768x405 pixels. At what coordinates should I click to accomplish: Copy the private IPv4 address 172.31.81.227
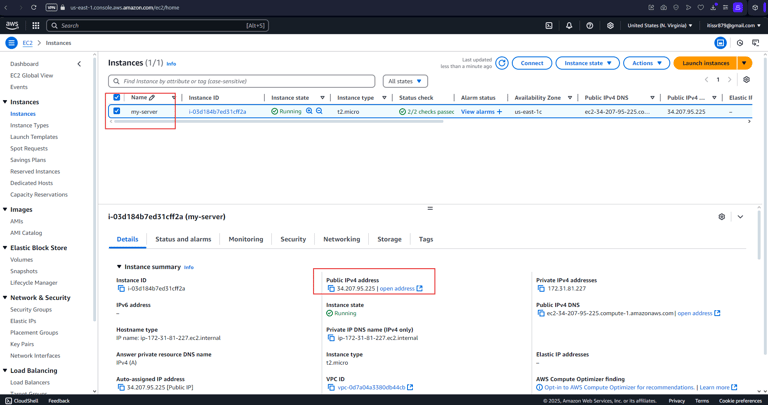541,288
